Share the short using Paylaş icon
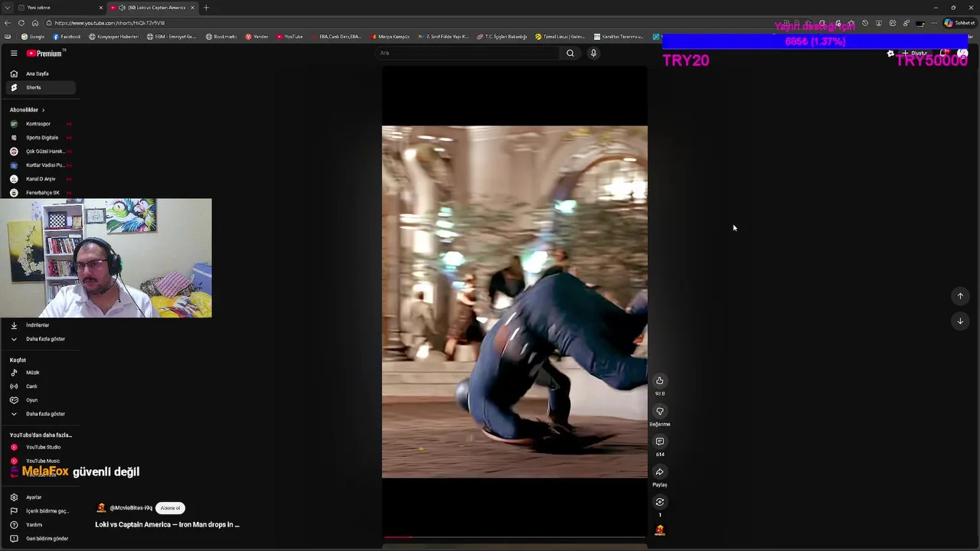This screenshot has width=980, height=551. [x=659, y=472]
